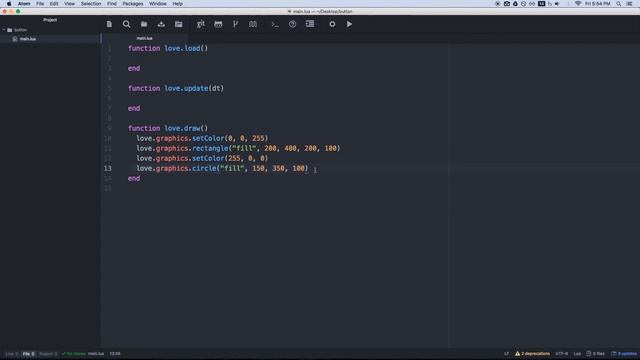Select main.lua in the project tree
The image size is (640, 360).
click(x=28, y=39)
